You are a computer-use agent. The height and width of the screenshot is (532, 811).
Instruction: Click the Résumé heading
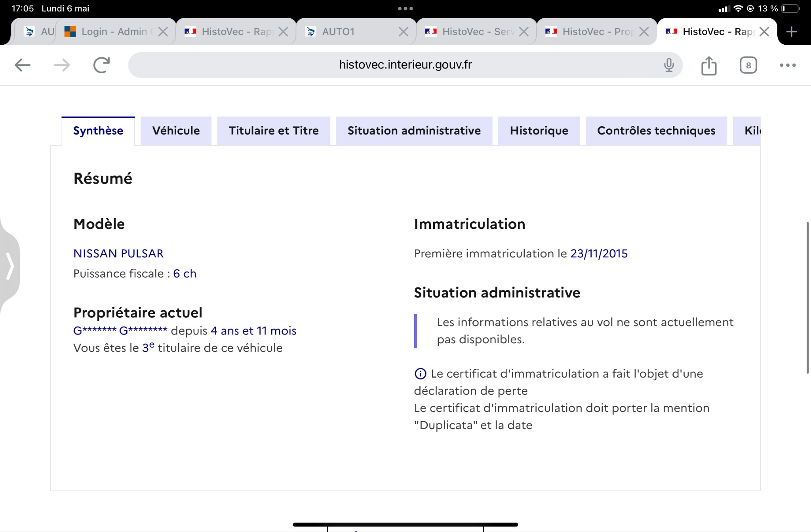point(103,179)
